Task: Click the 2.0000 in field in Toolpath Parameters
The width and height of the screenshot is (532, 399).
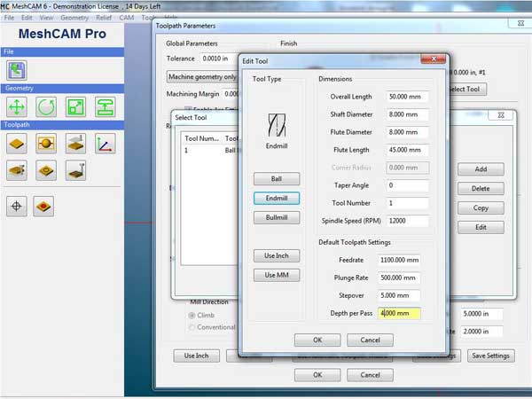Action: pos(481,332)
